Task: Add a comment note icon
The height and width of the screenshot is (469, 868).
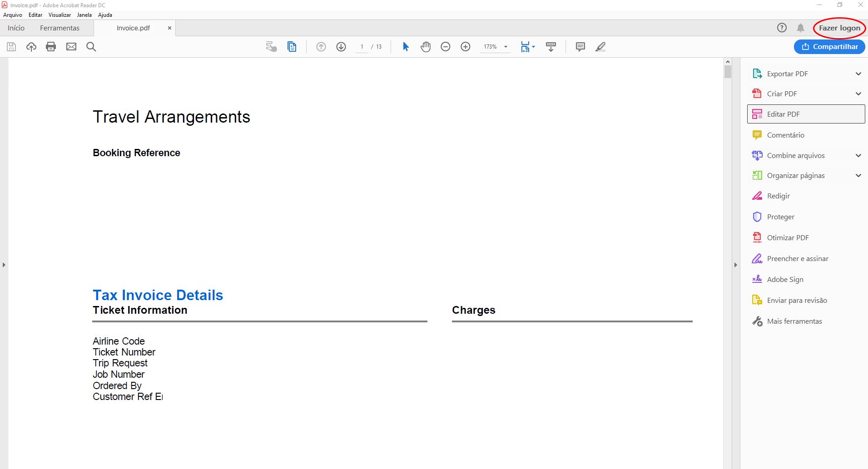Action: click(580, 47)
